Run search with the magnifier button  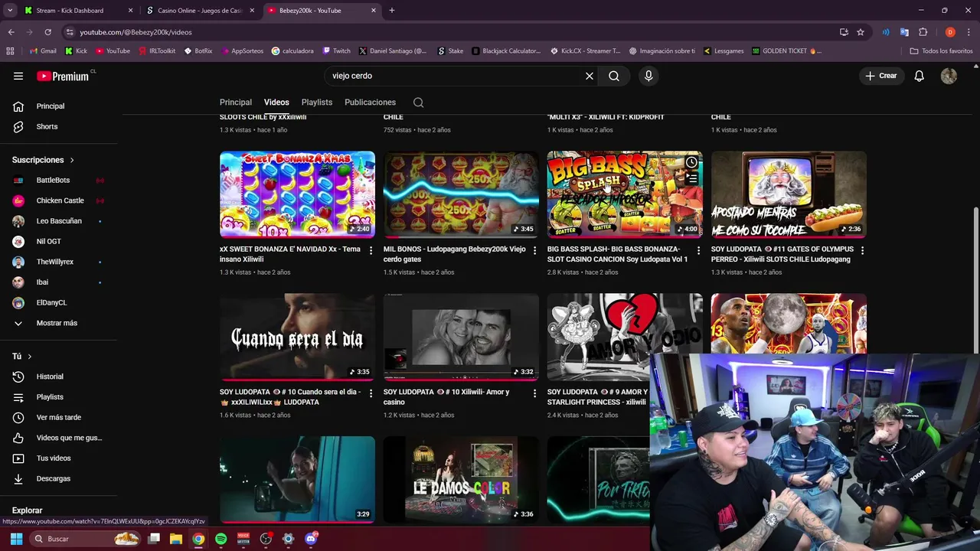point(614,76)
